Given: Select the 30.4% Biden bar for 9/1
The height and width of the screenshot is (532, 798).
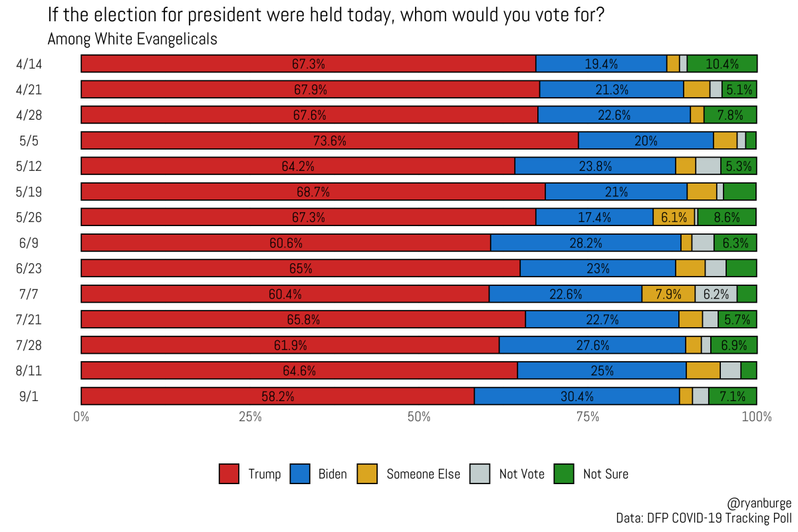Looking at the screenshot, I should pos(577,396).
